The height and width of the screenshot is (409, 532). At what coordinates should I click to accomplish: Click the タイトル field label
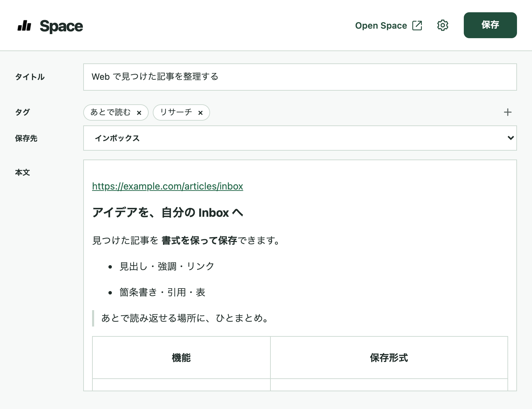30,77
